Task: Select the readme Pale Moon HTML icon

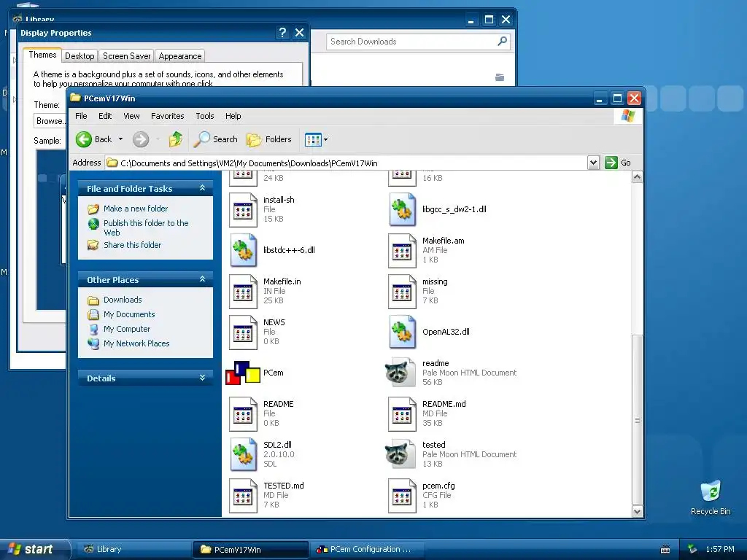Action: (x=400, y=373)
